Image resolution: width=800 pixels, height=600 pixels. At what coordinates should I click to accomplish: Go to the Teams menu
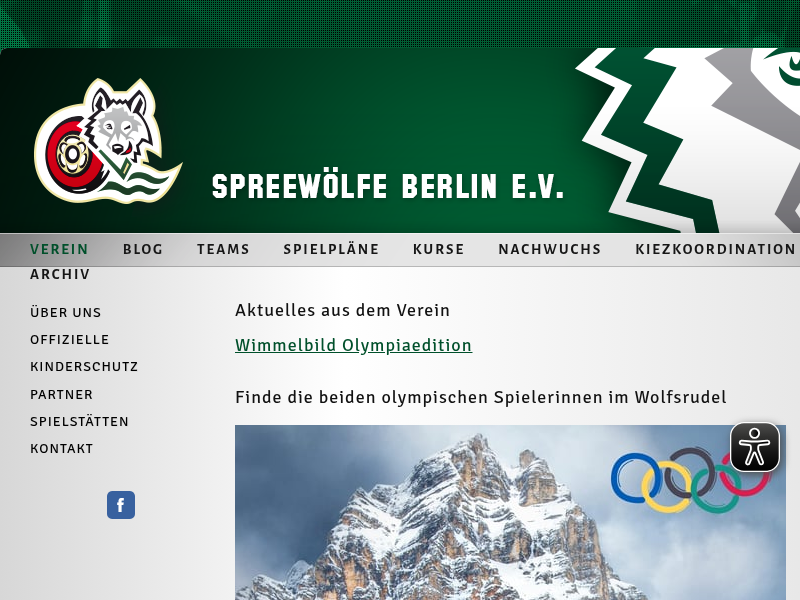223,249
